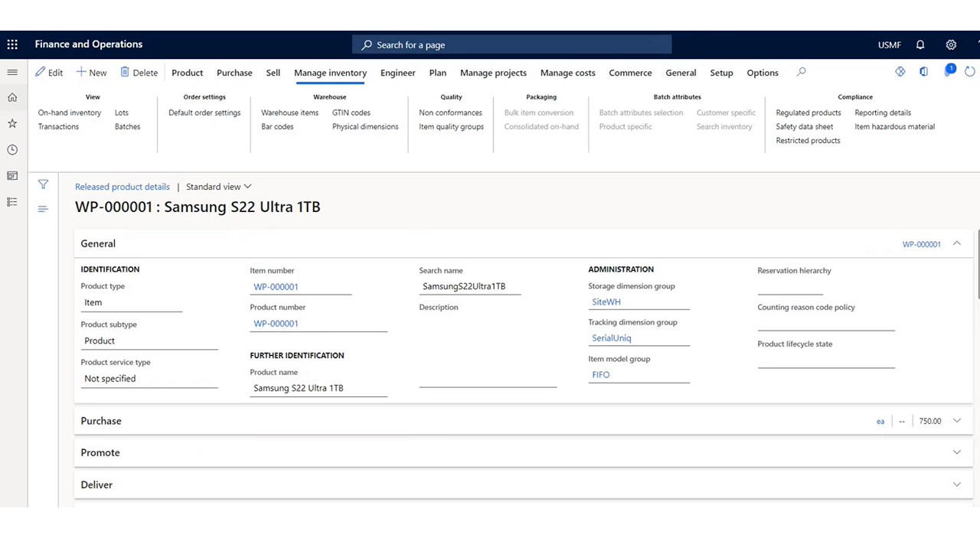
Task: Open Lots under View
Action: (122, 112)
